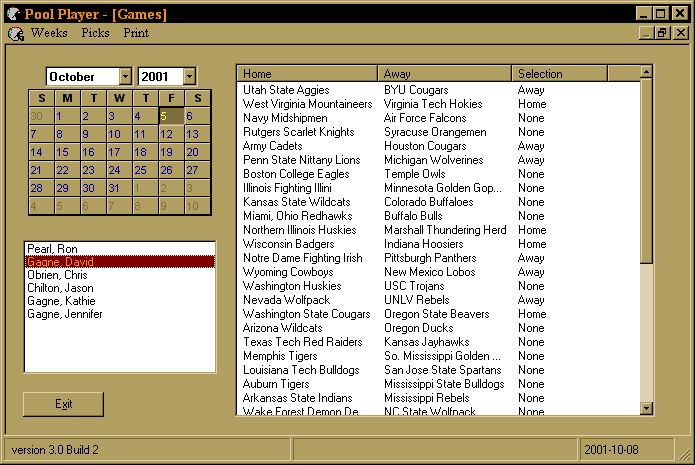This screenshot has width=695, height=465.
Task: Select player Obrien, Chris
Action: coord(120,275)
